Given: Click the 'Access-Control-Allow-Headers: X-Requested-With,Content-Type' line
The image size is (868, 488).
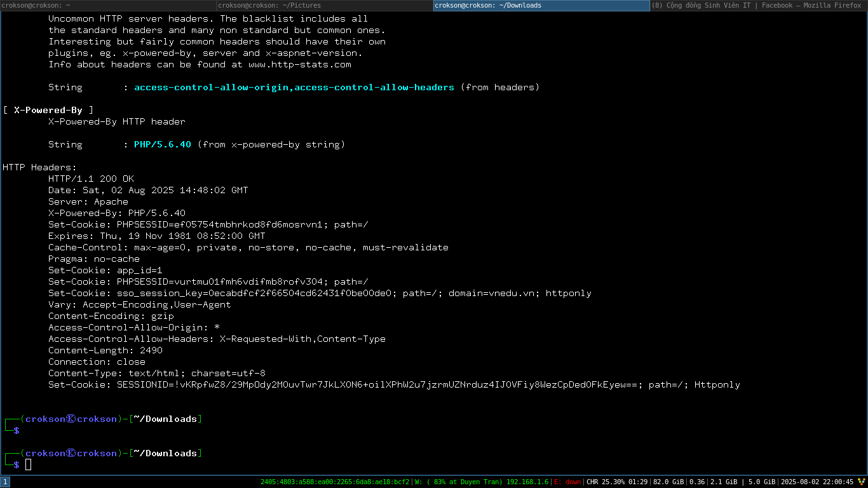Looking at the screenshot, I should (x=217, y=339).
